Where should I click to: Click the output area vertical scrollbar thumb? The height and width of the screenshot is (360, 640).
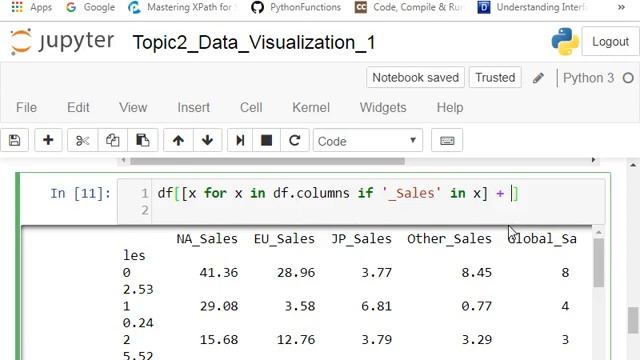tap(598, 263)
